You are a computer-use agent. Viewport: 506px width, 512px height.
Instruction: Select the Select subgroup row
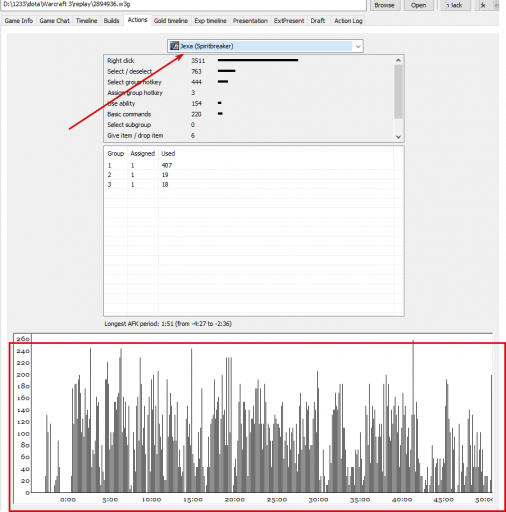(249, 125)
